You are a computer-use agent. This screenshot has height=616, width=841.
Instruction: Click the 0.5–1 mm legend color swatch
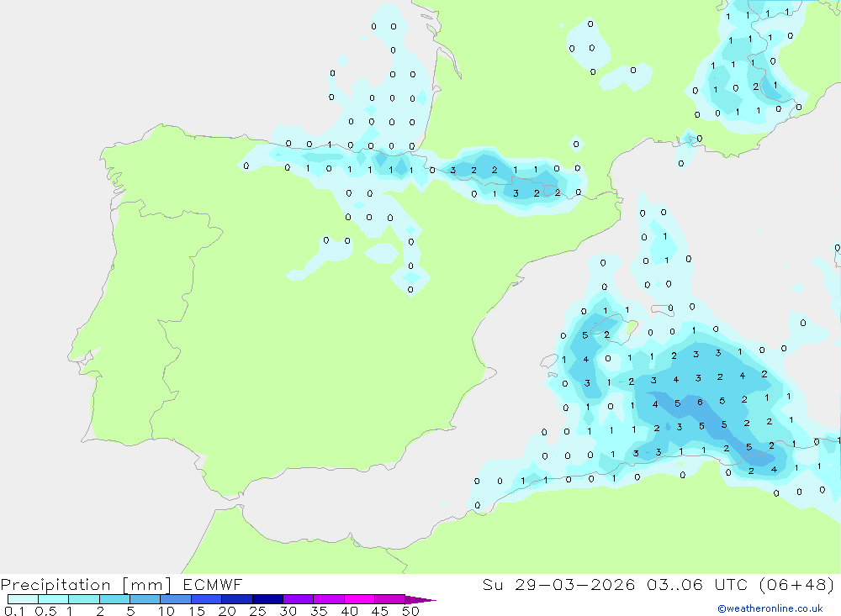point(54,599)
